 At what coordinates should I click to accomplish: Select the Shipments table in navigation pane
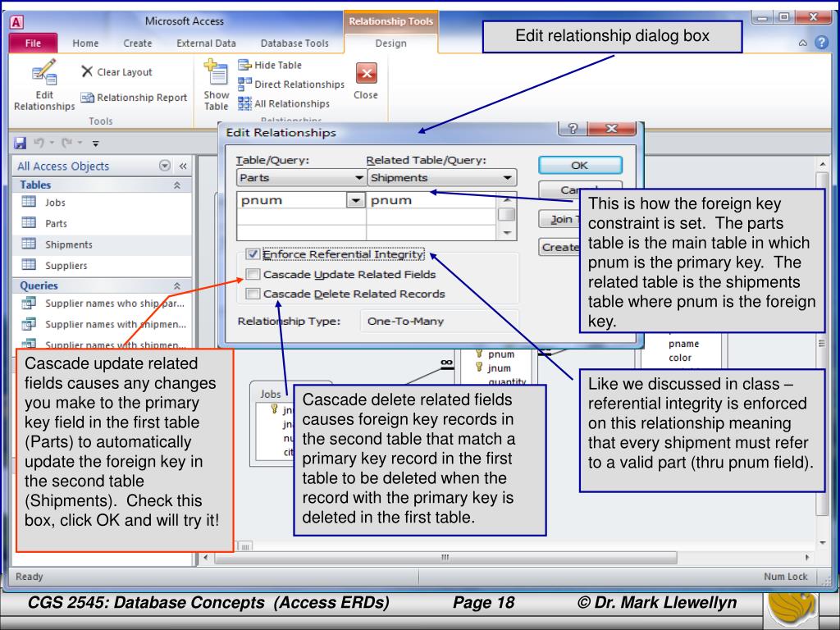click(x=102, y=244)
